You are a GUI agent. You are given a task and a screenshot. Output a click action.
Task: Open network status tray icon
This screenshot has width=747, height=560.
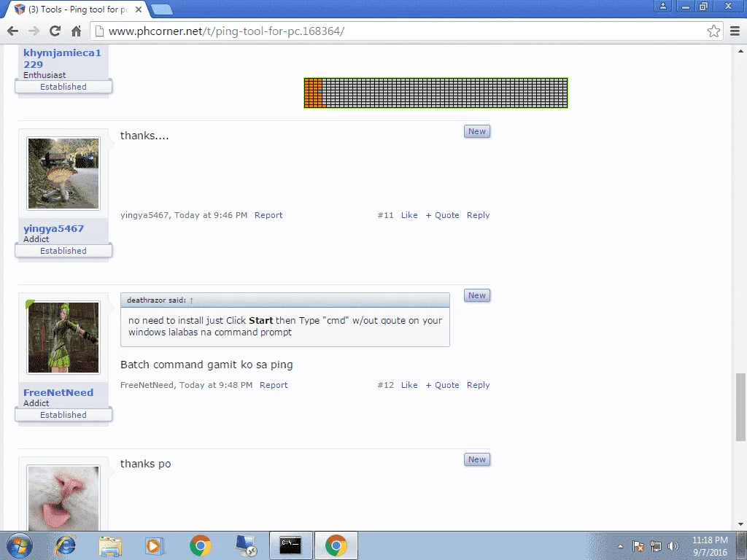point(656,546)
